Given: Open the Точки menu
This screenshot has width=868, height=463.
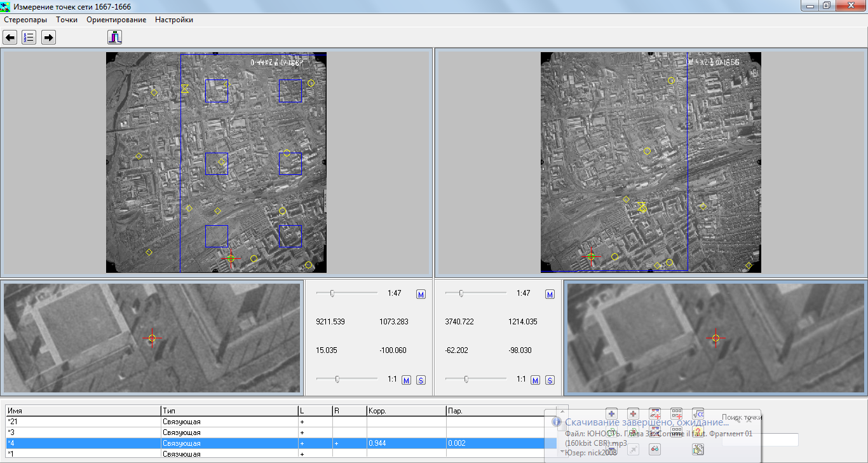Looking at the screenshot, I should click(67, 20).
